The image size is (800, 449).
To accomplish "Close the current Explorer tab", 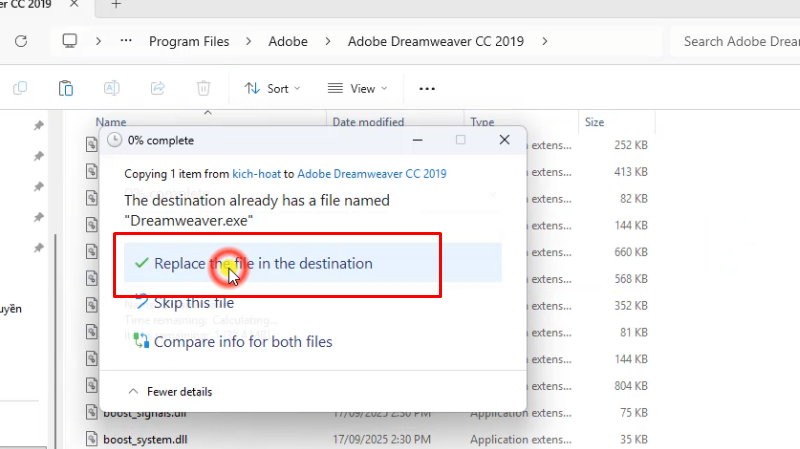I will click(74, 4).
